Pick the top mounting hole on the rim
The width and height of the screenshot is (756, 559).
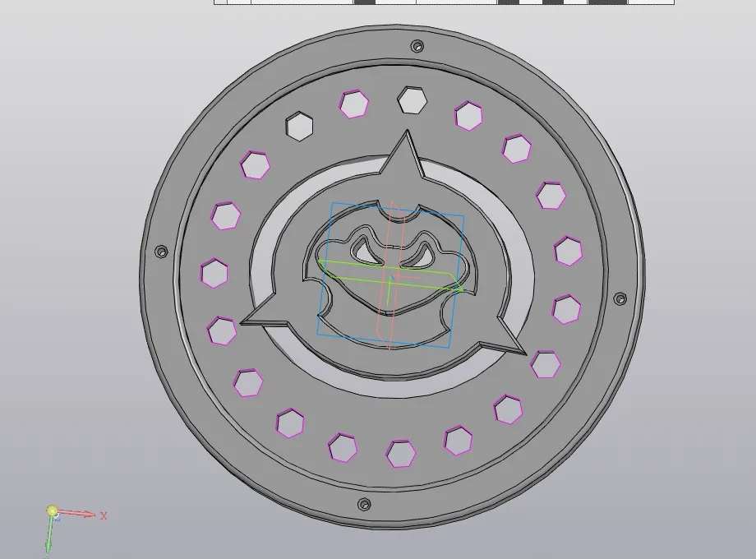[417, 46]
